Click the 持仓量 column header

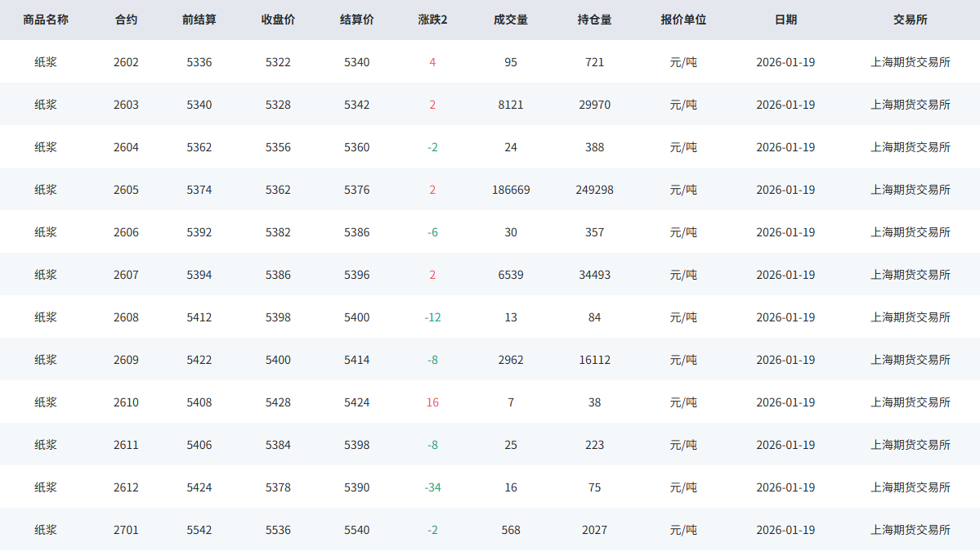[x=594, y=20]
